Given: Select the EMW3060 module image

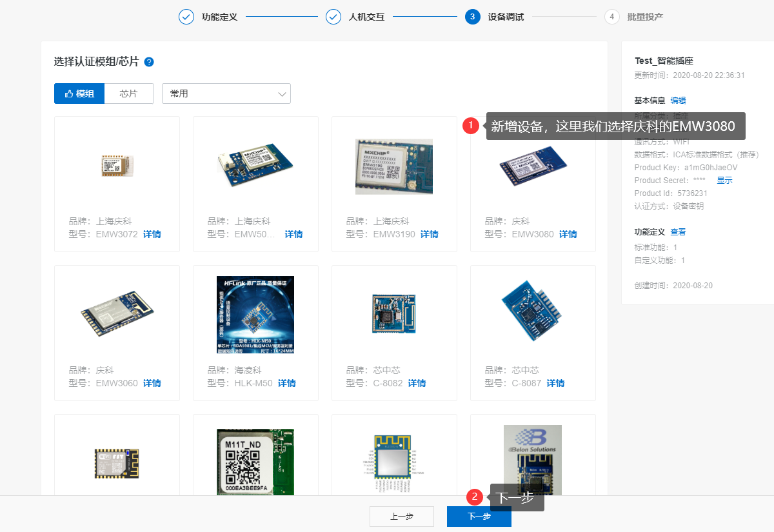Looking at the screenshot, I should (x=117, y=313).
